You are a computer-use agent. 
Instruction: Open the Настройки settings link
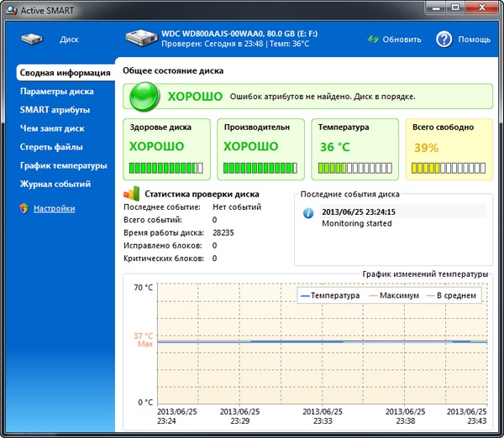(x=54, y=208)
